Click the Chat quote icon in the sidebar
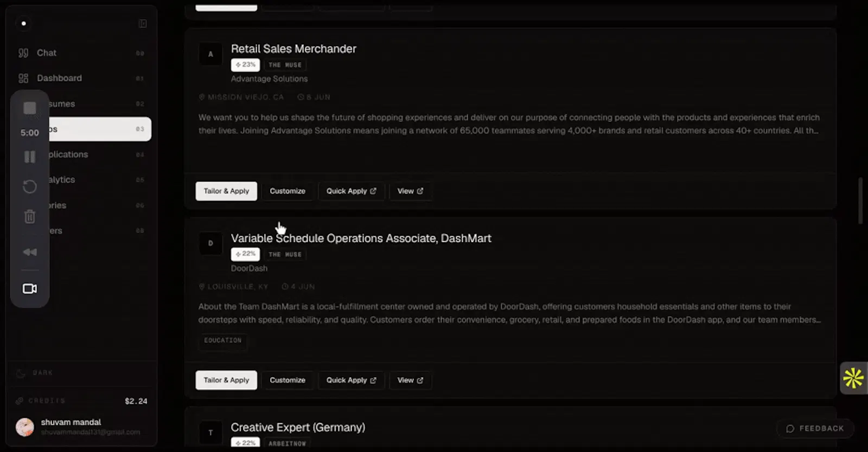Viewport: 868px width, 452px height. click(x=23, y=53)
